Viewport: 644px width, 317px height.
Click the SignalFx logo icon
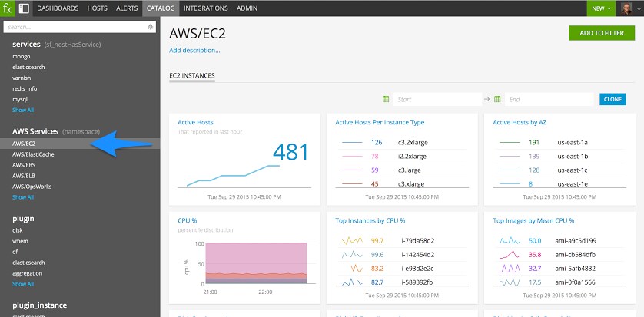tap(8, 8)
